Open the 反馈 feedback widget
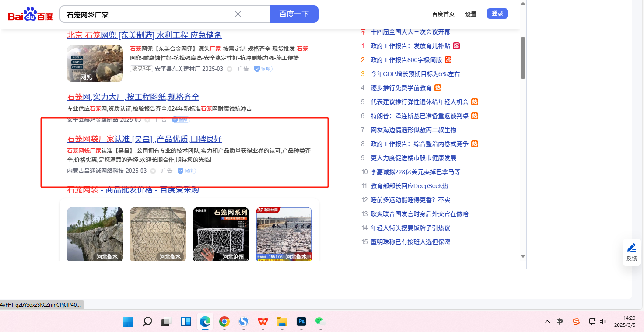Viewport: 644px width, 332px height. (x=631, y=252)
